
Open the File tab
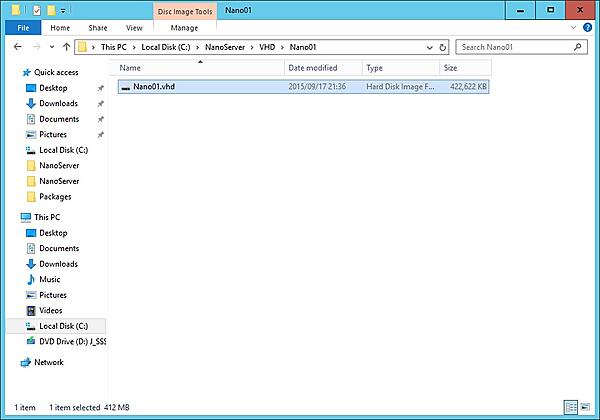[x=23, y=28]
